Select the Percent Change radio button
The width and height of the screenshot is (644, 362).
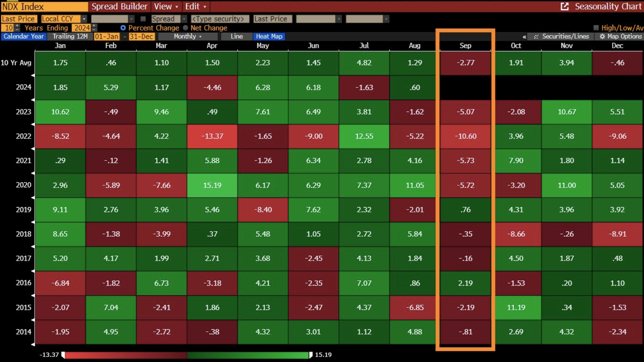click(x=123, y=28)
